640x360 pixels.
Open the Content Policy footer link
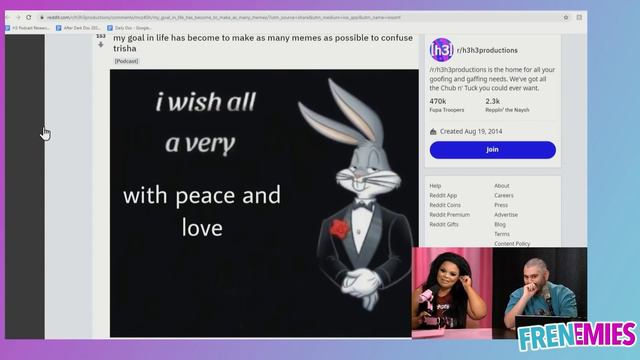[x=512, y=244]
